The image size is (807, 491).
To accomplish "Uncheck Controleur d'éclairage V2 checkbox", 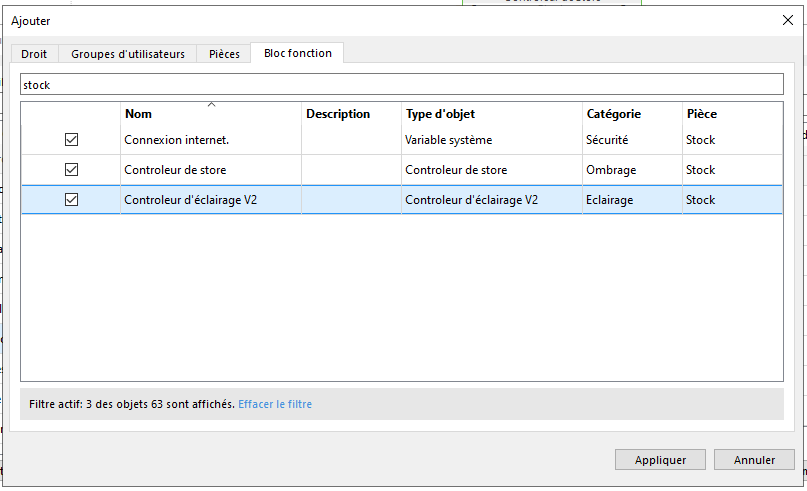I will click(71, 200).
